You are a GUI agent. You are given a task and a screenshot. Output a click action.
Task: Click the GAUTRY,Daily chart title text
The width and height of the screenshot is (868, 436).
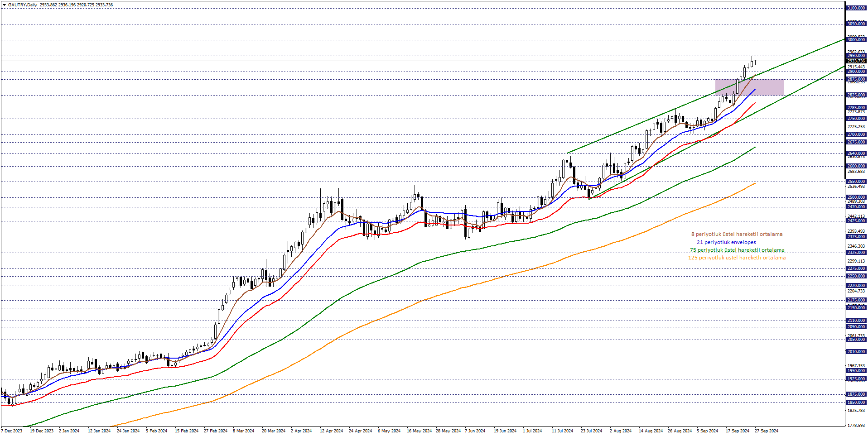click(x=23, y=5)
